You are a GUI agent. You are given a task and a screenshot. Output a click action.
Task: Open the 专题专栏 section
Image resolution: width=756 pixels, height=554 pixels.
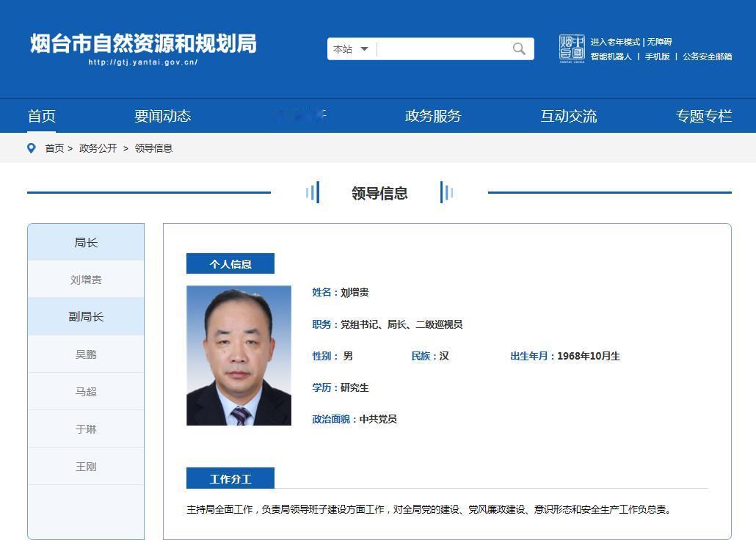(703, 115)
